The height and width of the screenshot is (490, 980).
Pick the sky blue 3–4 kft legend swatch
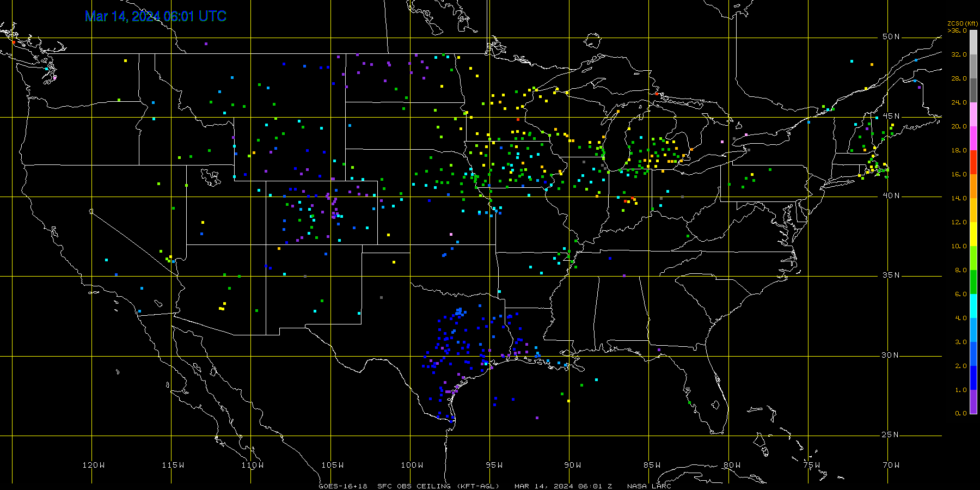(973, 330)
